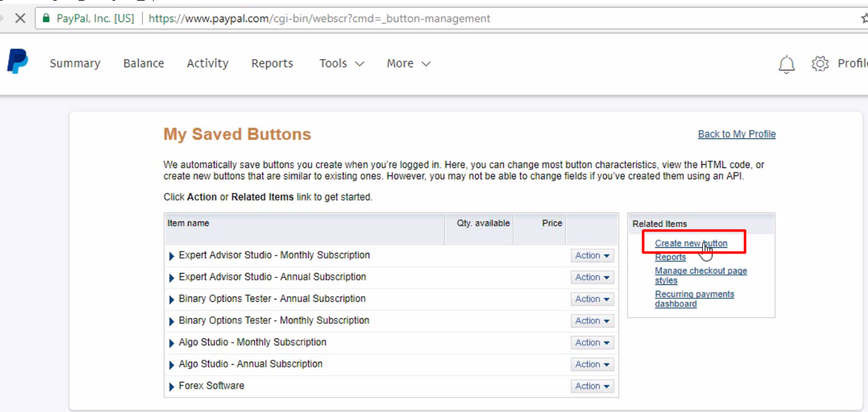Open Action dropdown for Algo Studio Annual
Screen dimensions: 868x412
593,364
